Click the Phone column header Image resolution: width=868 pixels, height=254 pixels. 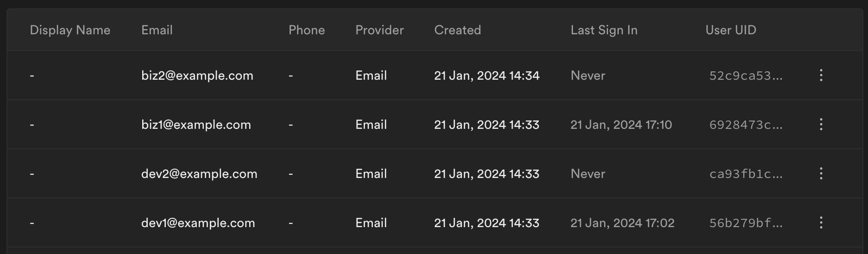(307, 30)
